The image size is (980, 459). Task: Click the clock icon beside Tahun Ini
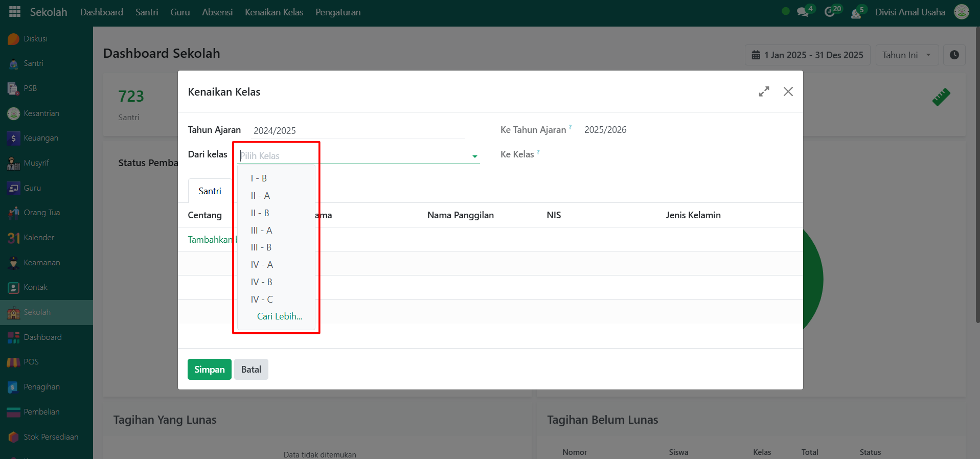coord(954,55)
